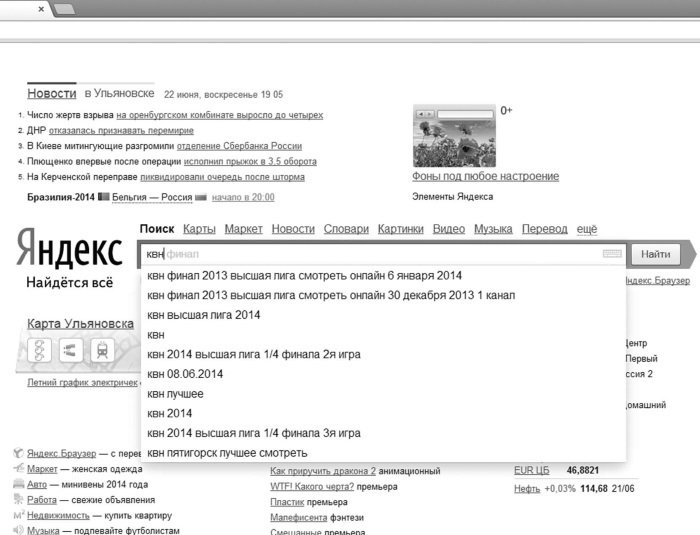This screenshot has width=700, height=535.
Task: Click the car icon next to Авто
Action: pos(18,484)
